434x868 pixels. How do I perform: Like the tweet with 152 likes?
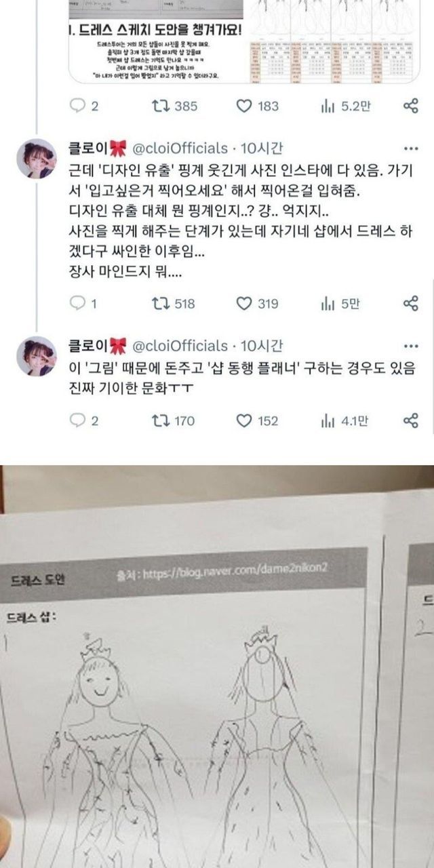point(257,421)
